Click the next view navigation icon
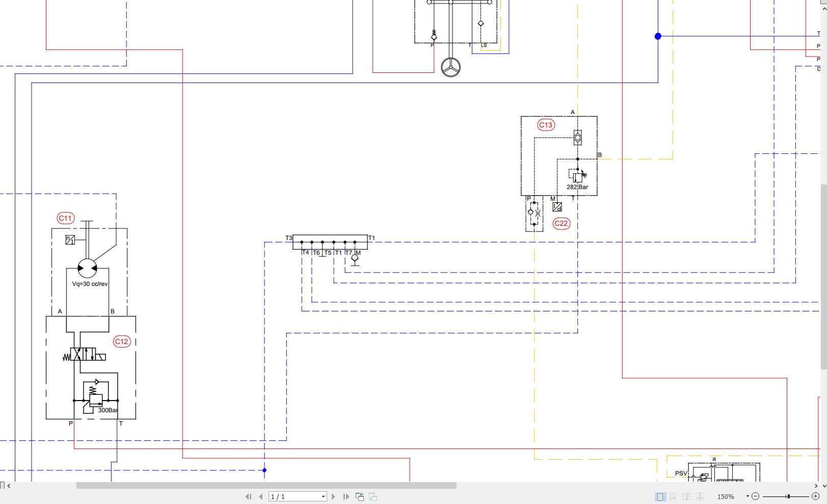 coord(373,496)
